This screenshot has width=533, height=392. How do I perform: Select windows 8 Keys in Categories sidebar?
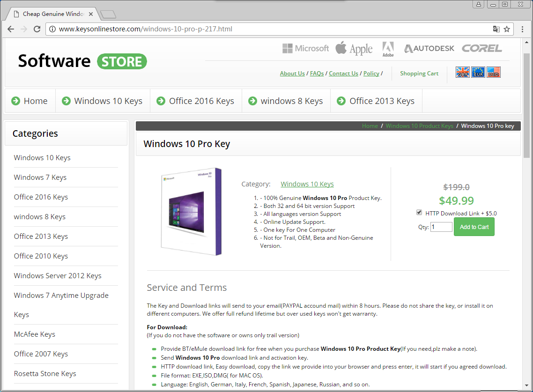click(39, 217)
